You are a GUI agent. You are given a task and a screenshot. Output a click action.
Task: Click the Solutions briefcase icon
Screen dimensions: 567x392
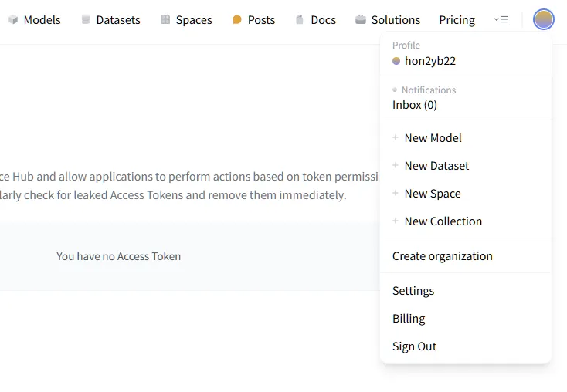(x=361, y=19)
